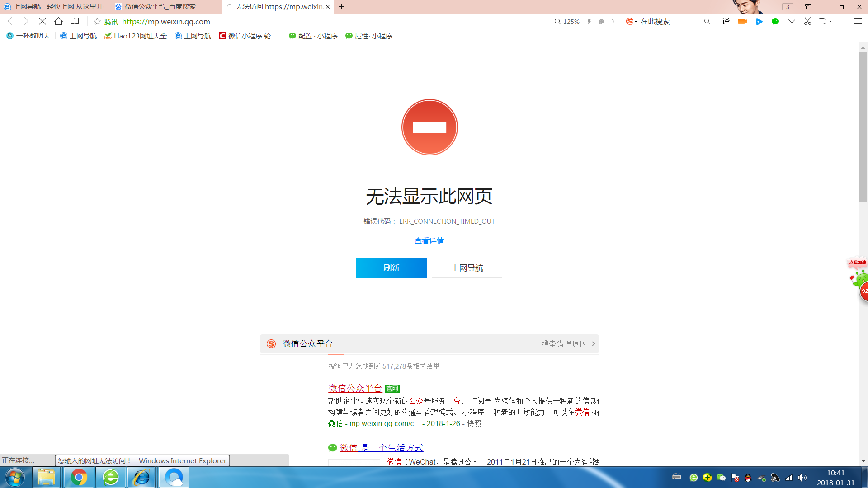Open the reading-mode book icon
Viewport: 868px width, 488px height.
(75, 21)
